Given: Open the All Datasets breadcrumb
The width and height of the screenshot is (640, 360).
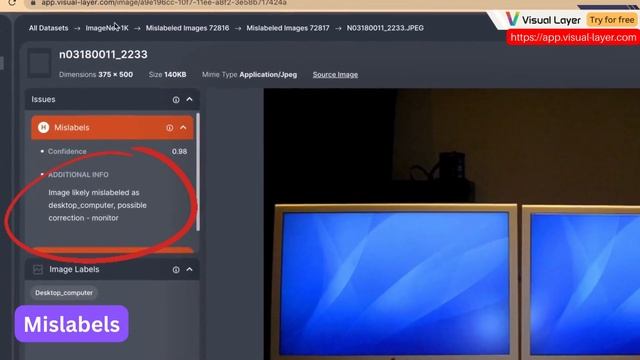Looking at the screenshot, I should pos(49,28).
